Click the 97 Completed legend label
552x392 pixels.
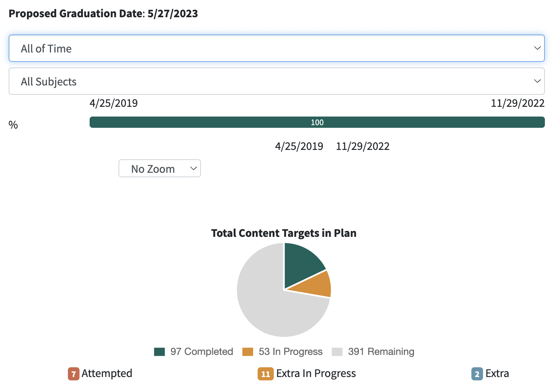202,352
